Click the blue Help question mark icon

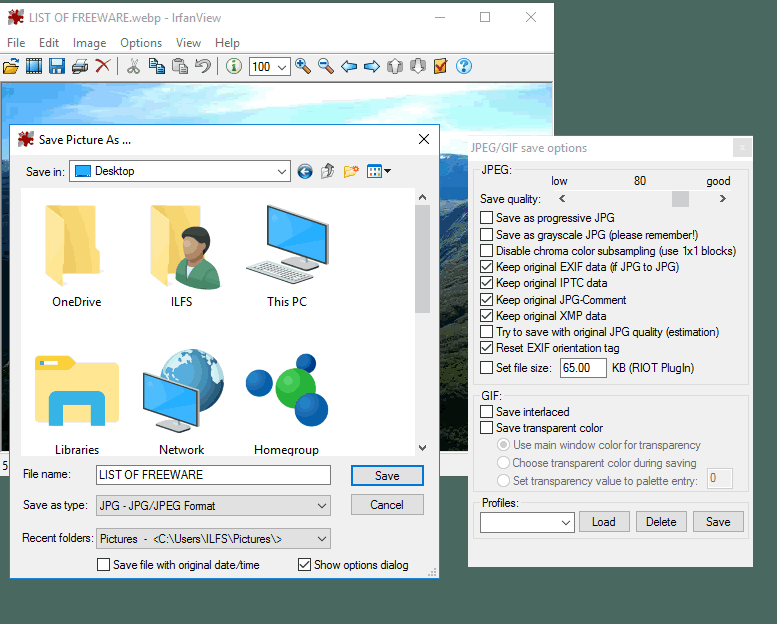464,66
